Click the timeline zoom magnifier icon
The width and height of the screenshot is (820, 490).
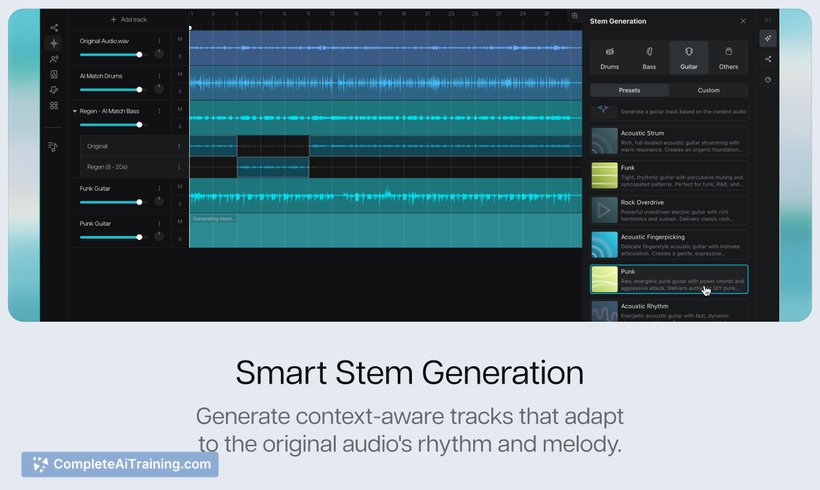point(574,17)
